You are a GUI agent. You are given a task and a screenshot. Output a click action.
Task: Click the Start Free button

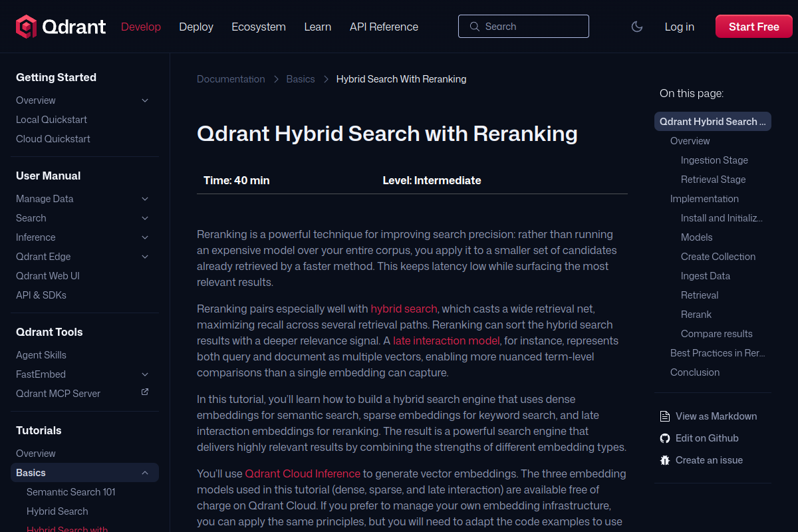(x=754, y=27)
